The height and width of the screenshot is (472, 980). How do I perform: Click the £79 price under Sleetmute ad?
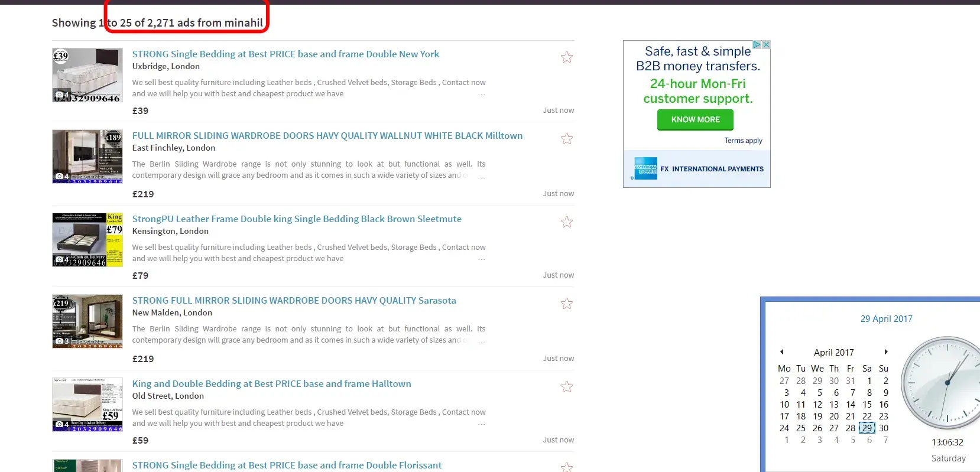click(x=140, y=275)
